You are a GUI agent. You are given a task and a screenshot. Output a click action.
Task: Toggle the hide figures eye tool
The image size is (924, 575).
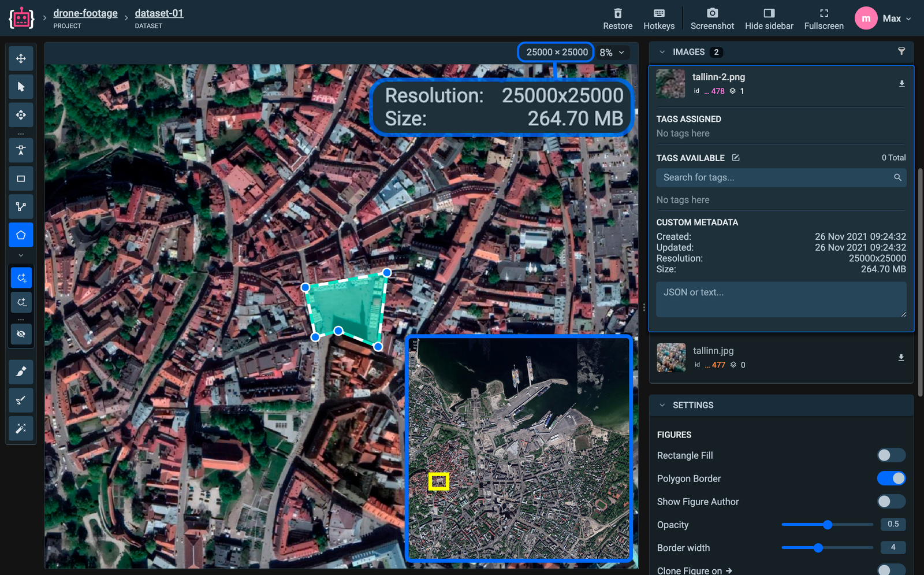tap(21, 334)
